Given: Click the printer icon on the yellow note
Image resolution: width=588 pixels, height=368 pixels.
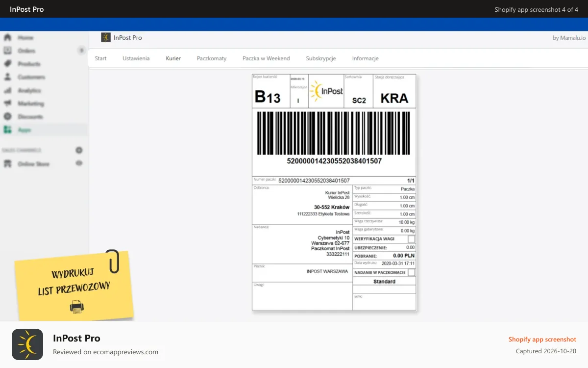Looking at the screenshot, I should click(x=76, y=307).
